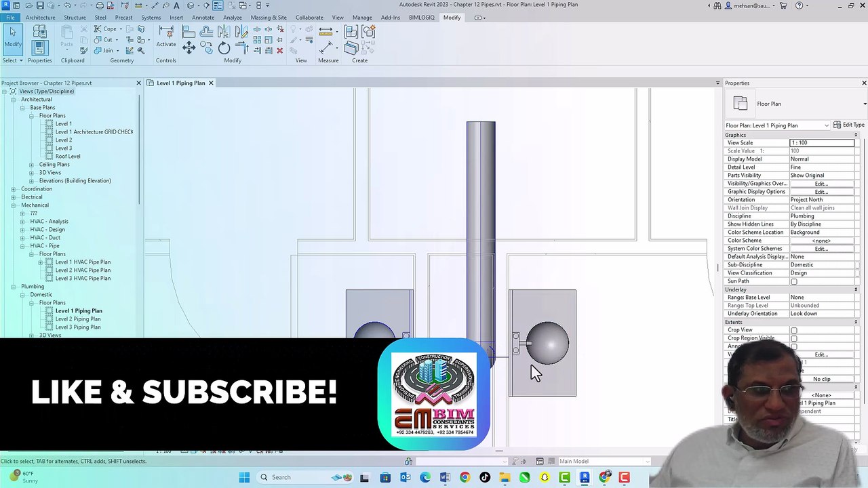This screenshot has width=868, height=488.
Task: Close the Level 1 Piping Plan view tab
Action: tap(211, 83)
